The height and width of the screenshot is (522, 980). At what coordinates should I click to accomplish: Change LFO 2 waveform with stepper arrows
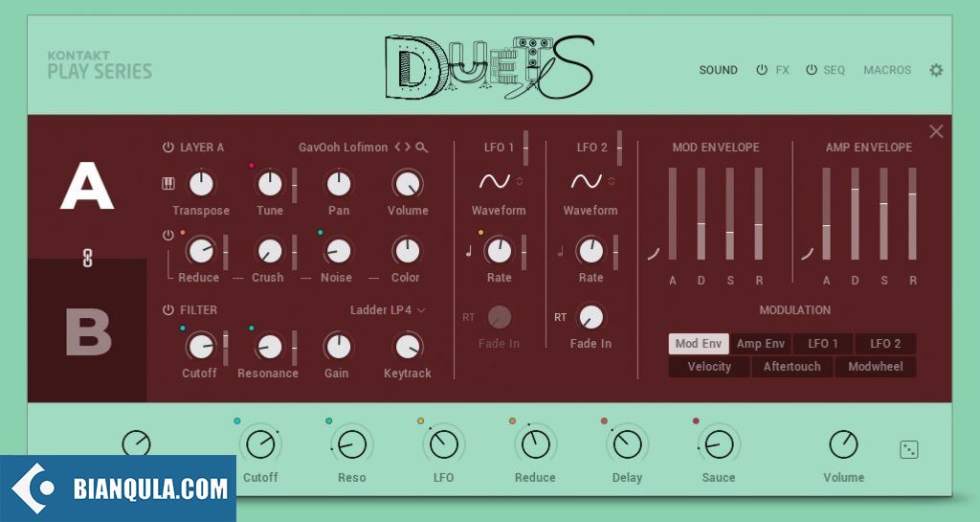[x=612, y=181]
